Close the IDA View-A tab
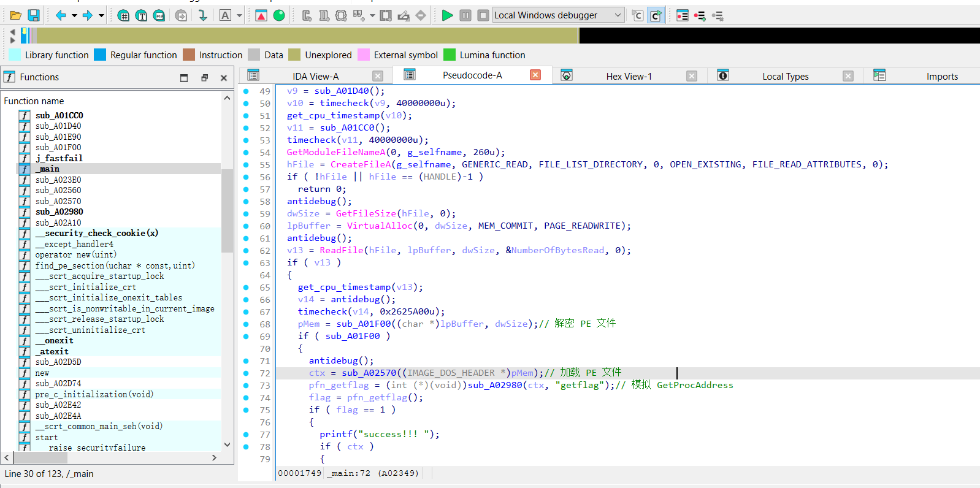Screen dimensions: 980x488 378,76
